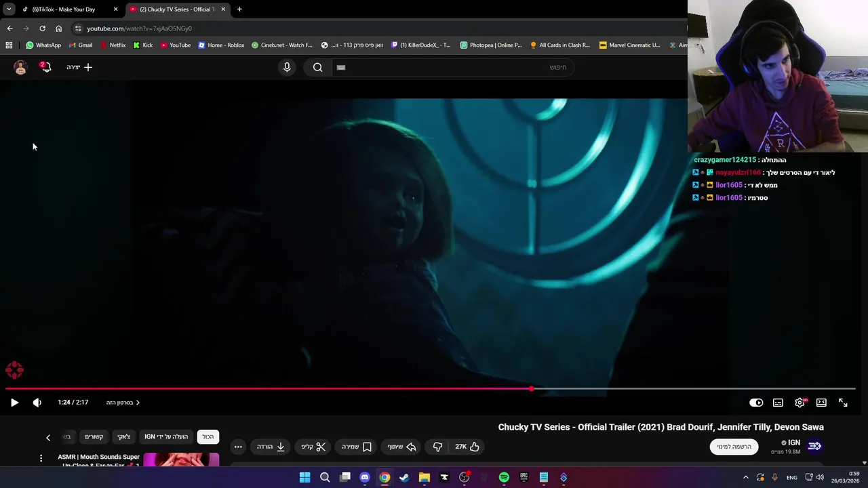The image size is (868, 488).
Task: Like the video (27K thumbs up)
Action: point(467,447)
